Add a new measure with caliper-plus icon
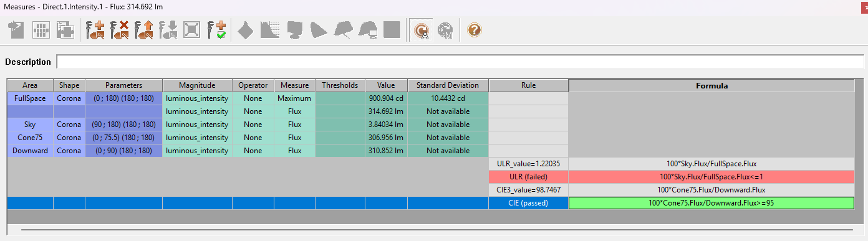The height and width of the screenshot is (241, 868). (x=95, y=29)
